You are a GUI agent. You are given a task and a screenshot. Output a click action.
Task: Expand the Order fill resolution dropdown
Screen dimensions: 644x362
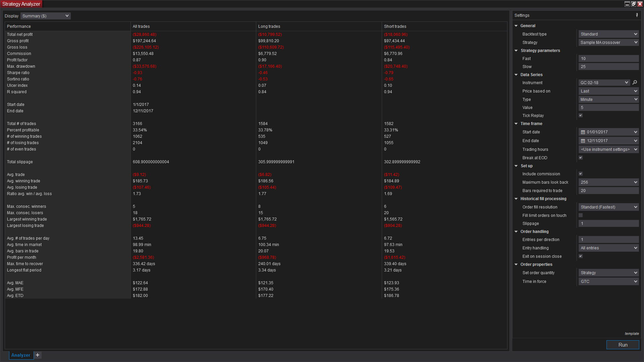[x=608, y=207]
